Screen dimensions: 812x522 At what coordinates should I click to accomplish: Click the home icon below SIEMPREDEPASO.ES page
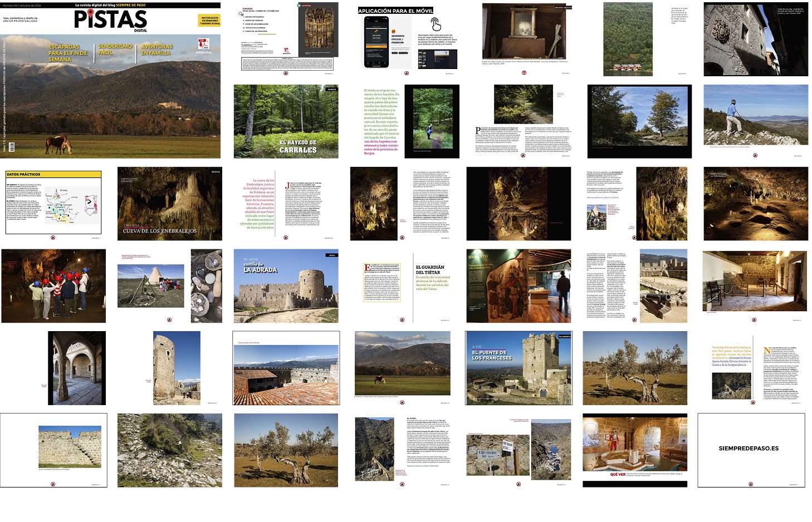(751, 484)
